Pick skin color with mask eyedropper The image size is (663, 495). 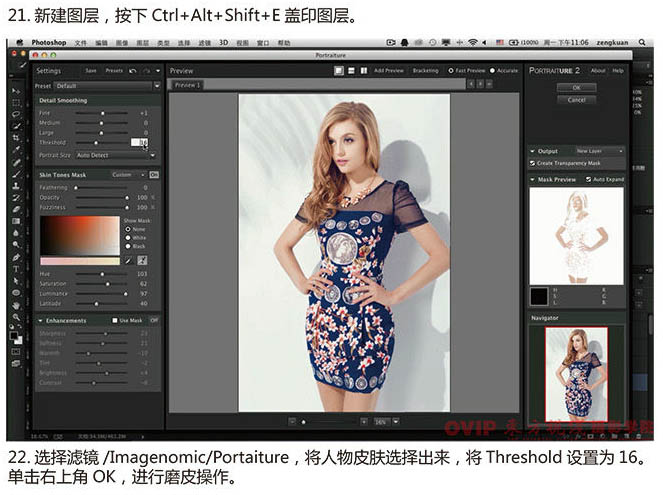(129, 261)
